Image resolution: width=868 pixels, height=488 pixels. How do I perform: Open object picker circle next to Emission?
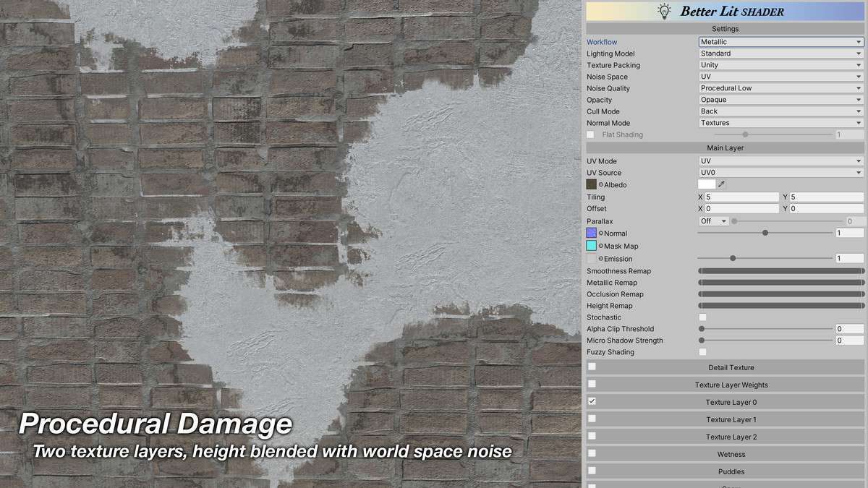(601, 258)
